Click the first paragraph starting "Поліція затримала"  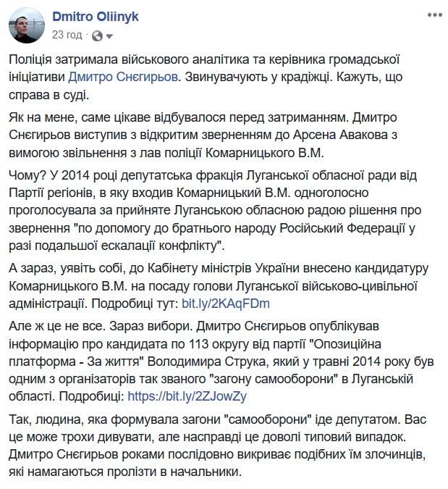click(217, 76)
